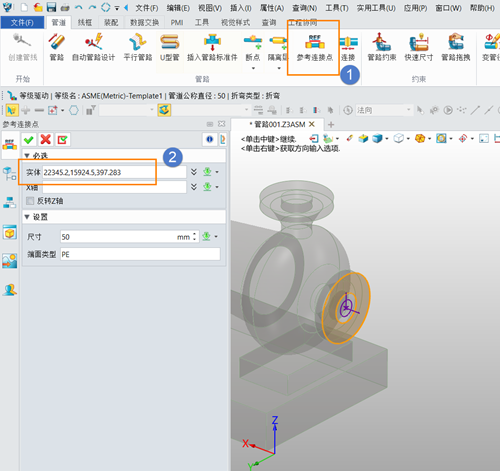Image resolution: width=500 pixels, height=471 pixels.
Task: Choose the U型管 tool
Action: pyautogui.click(x=170, y=47)
